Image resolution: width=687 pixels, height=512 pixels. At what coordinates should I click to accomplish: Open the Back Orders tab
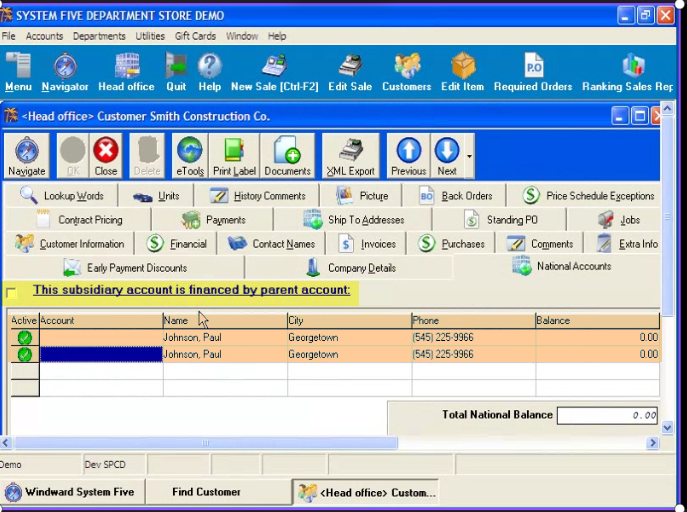[x=454, y=196]
